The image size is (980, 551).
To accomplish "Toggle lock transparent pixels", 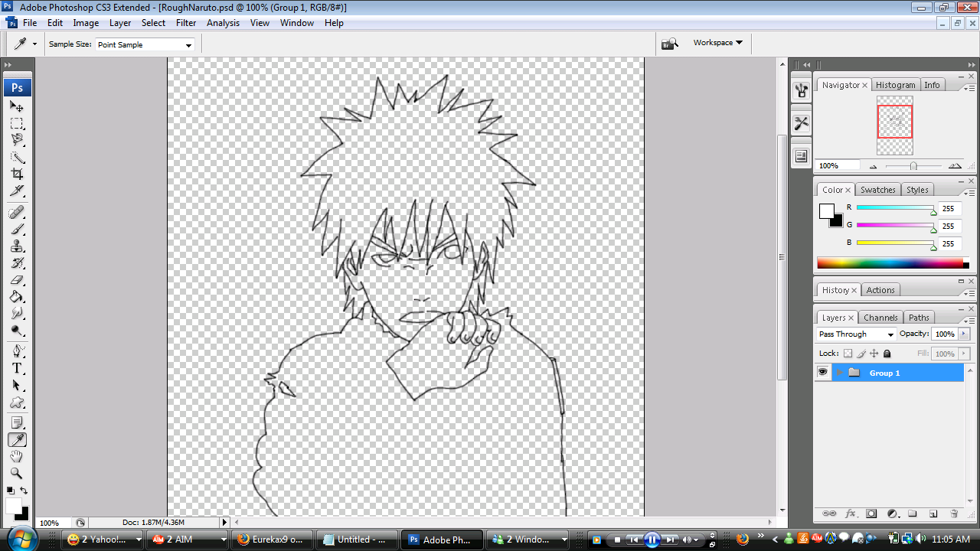I will point(848,354).
